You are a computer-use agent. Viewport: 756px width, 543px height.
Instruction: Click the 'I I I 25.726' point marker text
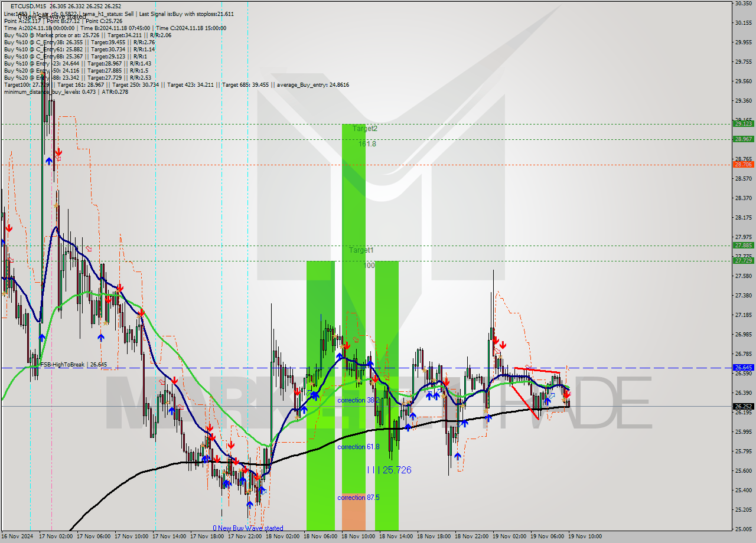point(389,470)
